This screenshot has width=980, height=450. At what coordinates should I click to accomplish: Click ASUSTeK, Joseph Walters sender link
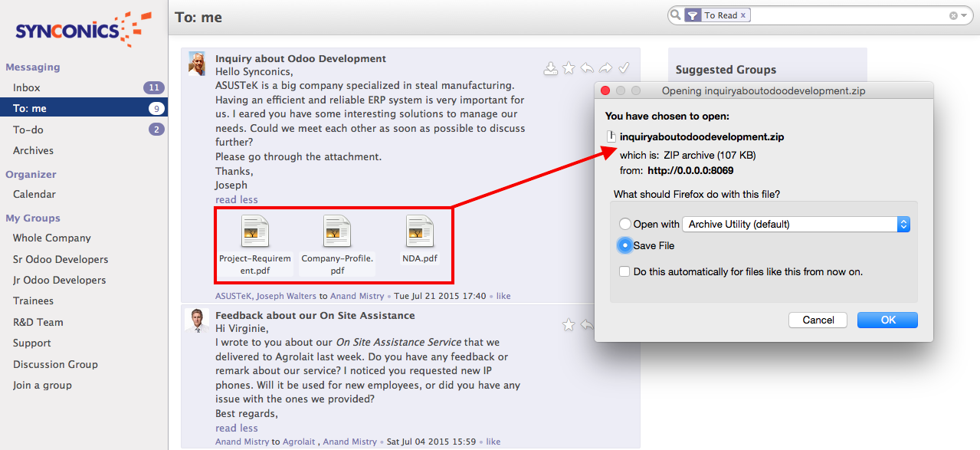point(266,296)
